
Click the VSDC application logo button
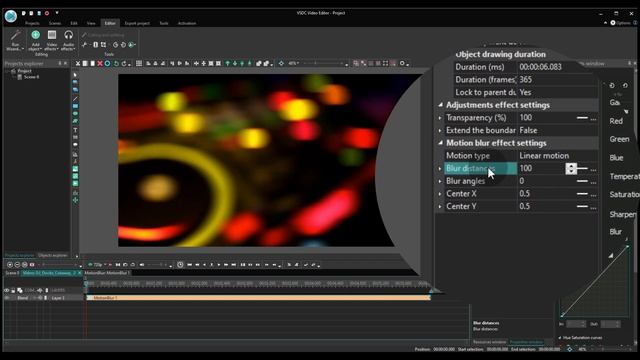[x=11, y=16]
